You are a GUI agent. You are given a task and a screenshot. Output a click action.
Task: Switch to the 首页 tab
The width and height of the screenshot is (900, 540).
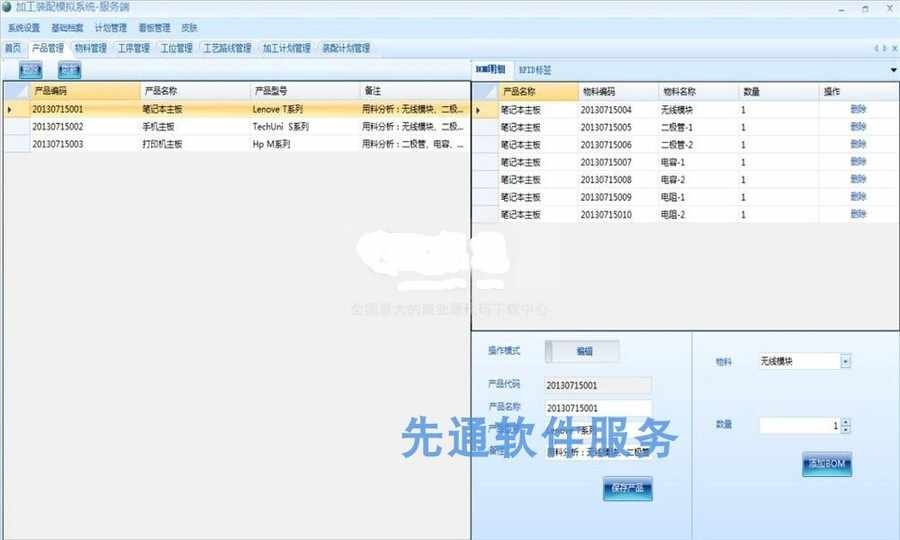[13, 48]
